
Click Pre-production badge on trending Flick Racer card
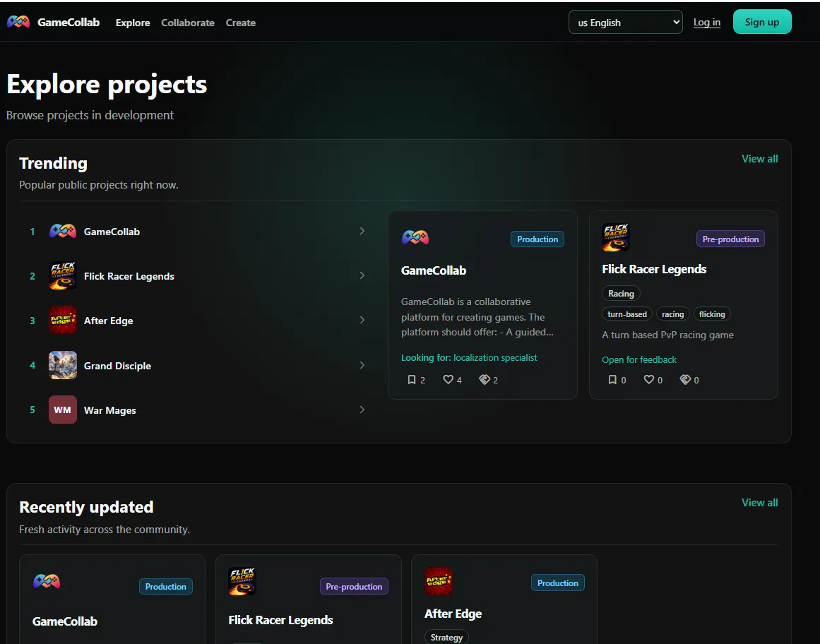coord(730,239)
